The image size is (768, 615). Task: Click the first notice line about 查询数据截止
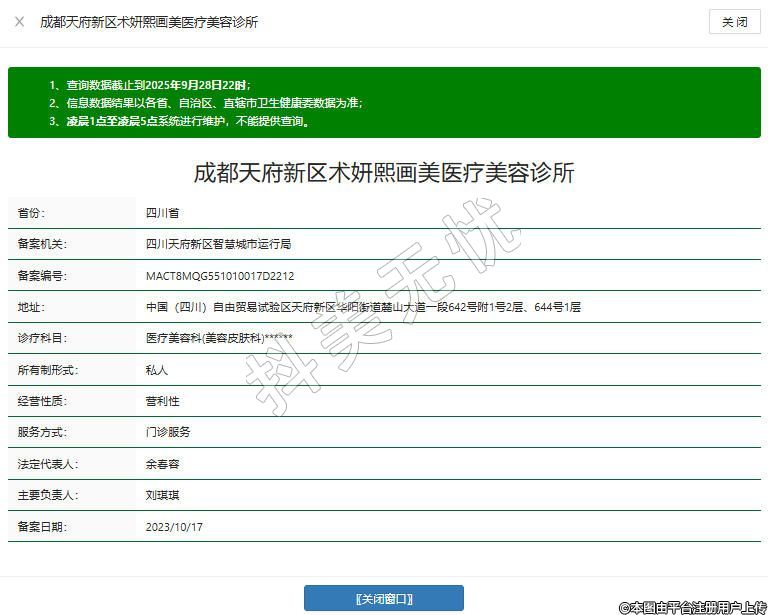pyautogui.click(x=150, y=85)
